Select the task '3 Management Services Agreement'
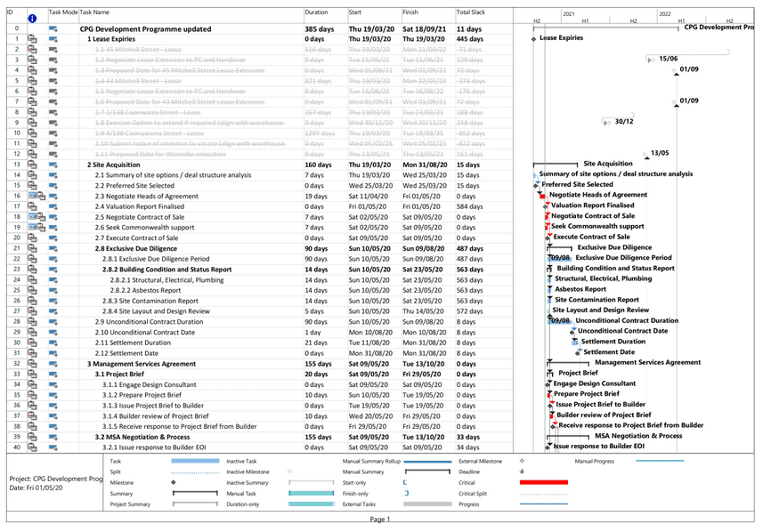This screenshot has width=771, height=532. coord(142,364)
